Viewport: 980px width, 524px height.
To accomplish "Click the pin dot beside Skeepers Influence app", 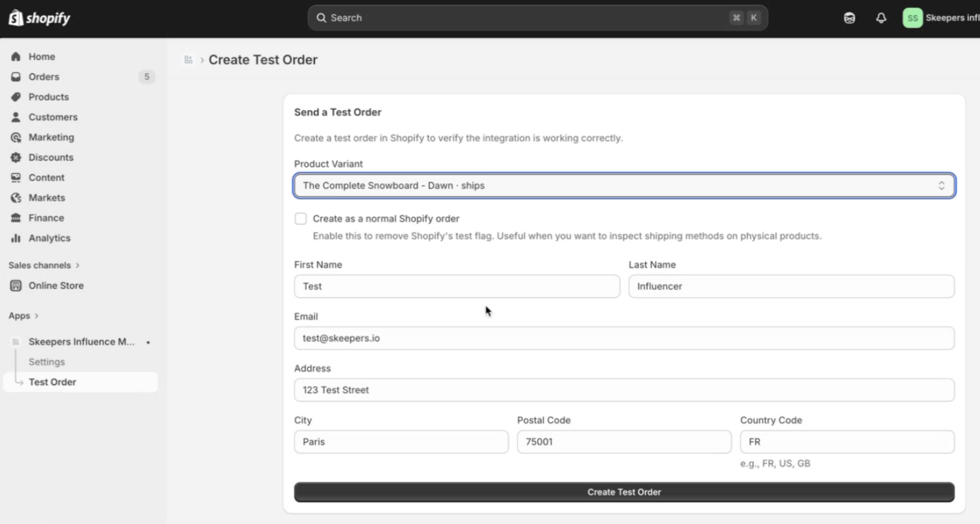I will (x=148, y=342).
